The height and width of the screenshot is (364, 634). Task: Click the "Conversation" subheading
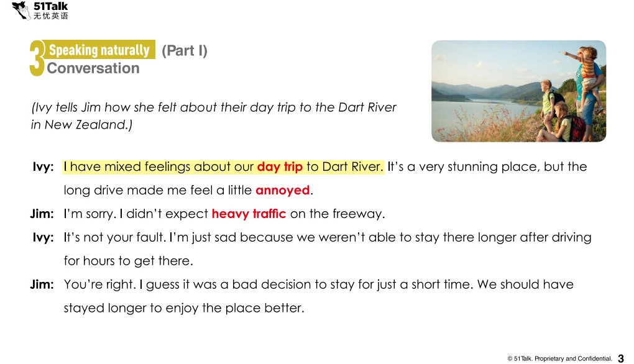coord(93,68)
